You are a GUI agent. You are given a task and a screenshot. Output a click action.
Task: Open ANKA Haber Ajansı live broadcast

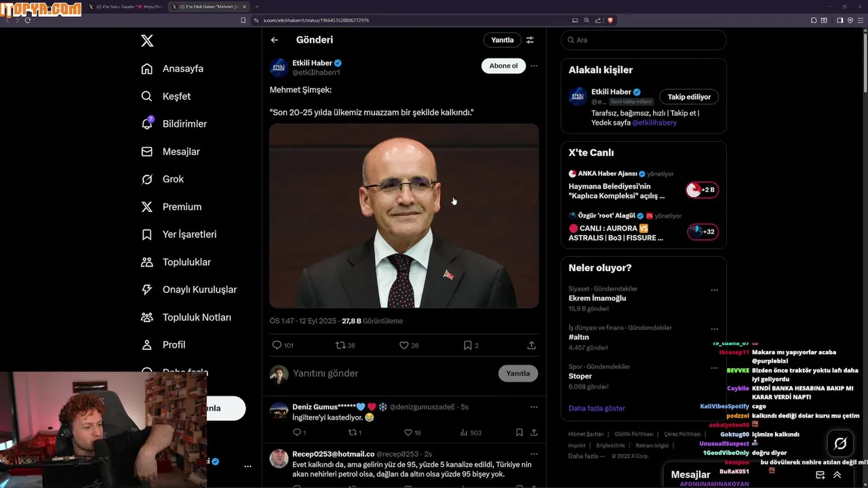[644, 186]
